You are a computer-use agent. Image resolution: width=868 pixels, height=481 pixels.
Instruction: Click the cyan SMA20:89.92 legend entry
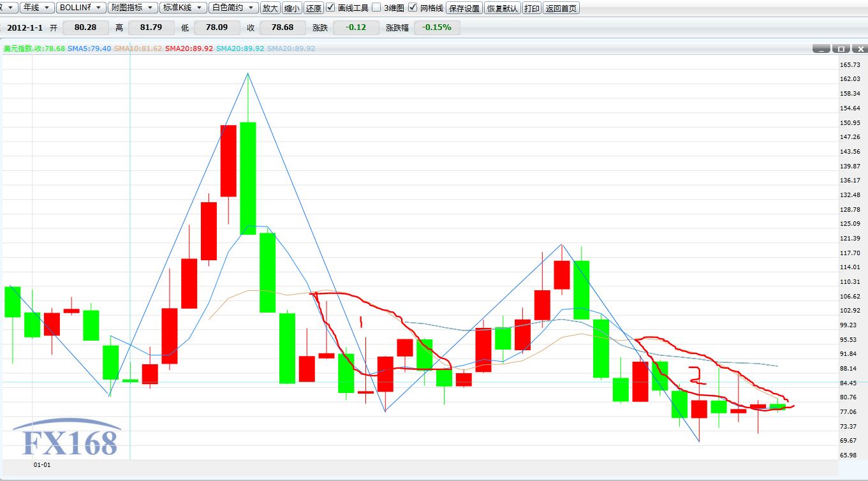(240, 48)
